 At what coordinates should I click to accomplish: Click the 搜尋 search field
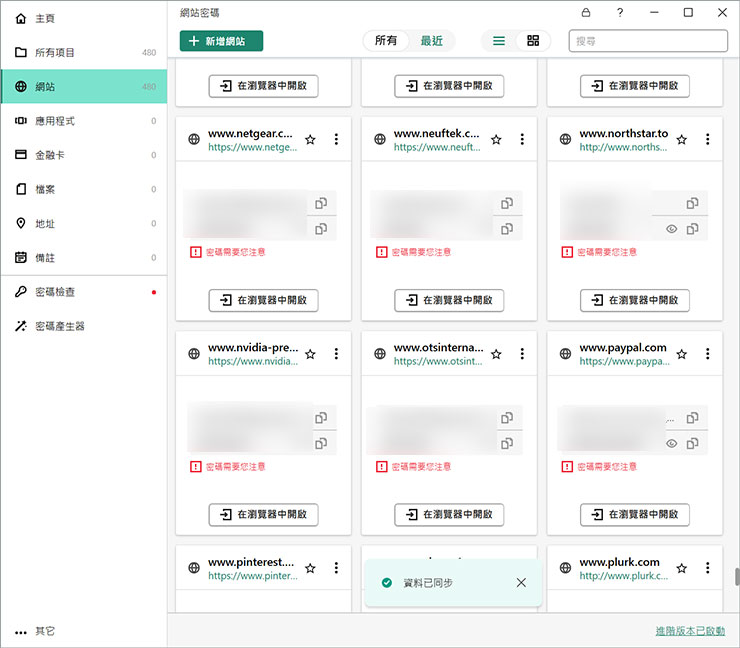(x=648, y=41)
